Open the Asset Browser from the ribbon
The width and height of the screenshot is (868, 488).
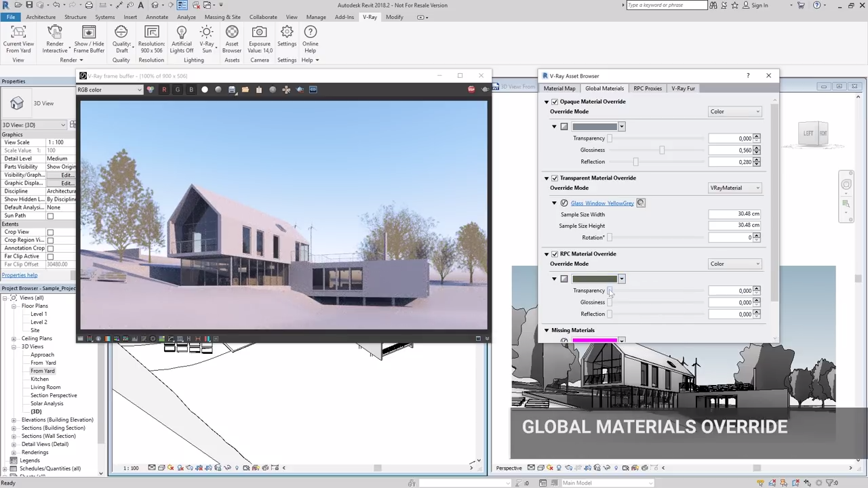(x=232, y=33)
